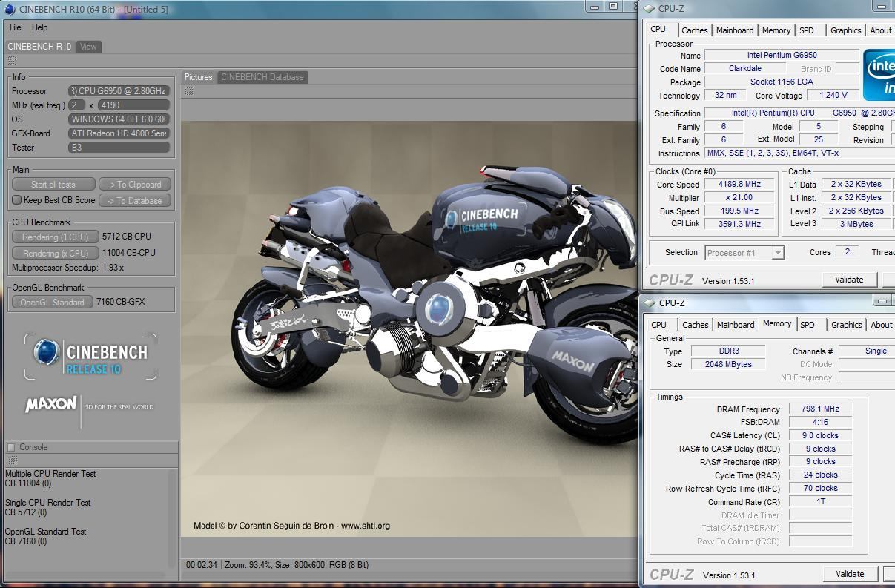
Task: Click the Tester field showing B3
Action: pos(119,148)
